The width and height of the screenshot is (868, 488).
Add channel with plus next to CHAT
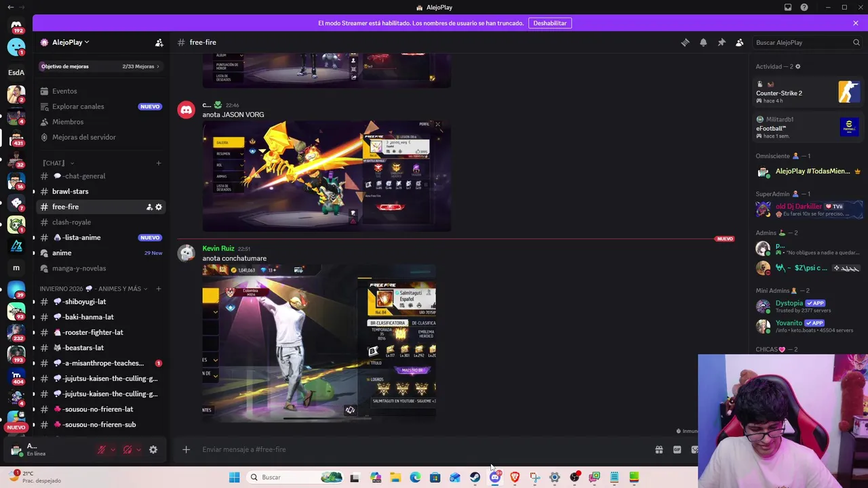[159, 163]
